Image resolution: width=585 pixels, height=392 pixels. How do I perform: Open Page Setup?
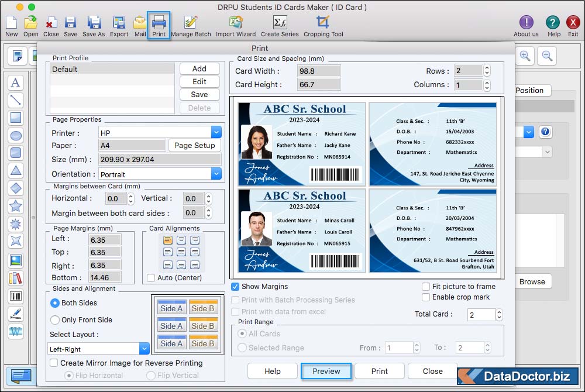coord(195,146)
